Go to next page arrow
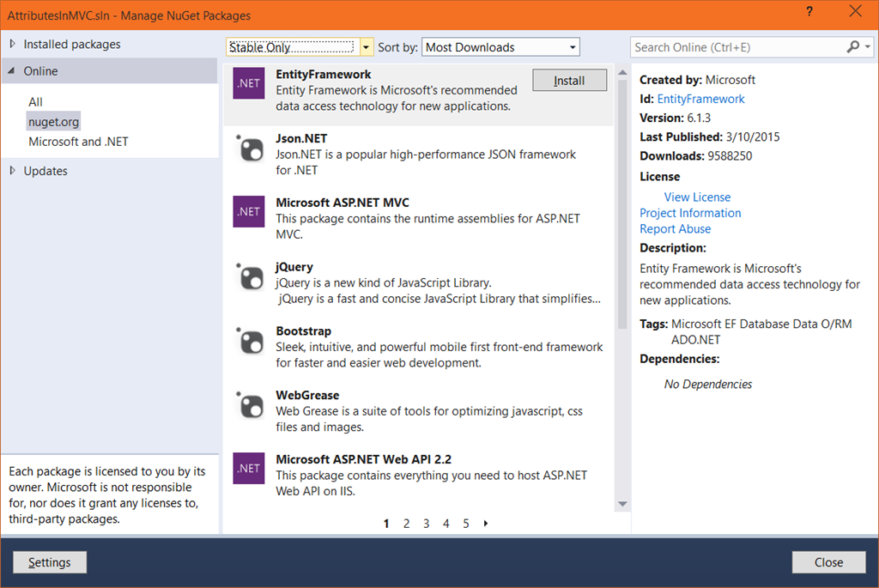Image resolution: width=879 pixels, height=588 pixels. 486,523
